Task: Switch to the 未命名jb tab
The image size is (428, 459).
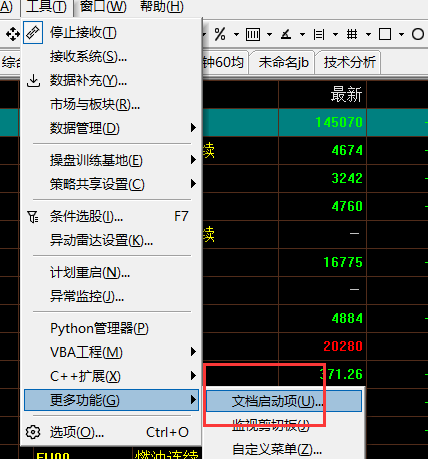Action: pos(283,62)
